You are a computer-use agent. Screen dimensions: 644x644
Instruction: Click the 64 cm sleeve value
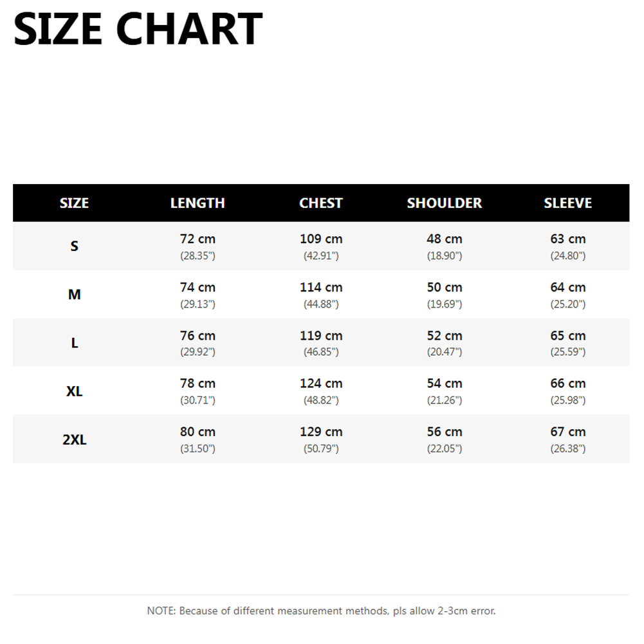[x=568, y=287]
